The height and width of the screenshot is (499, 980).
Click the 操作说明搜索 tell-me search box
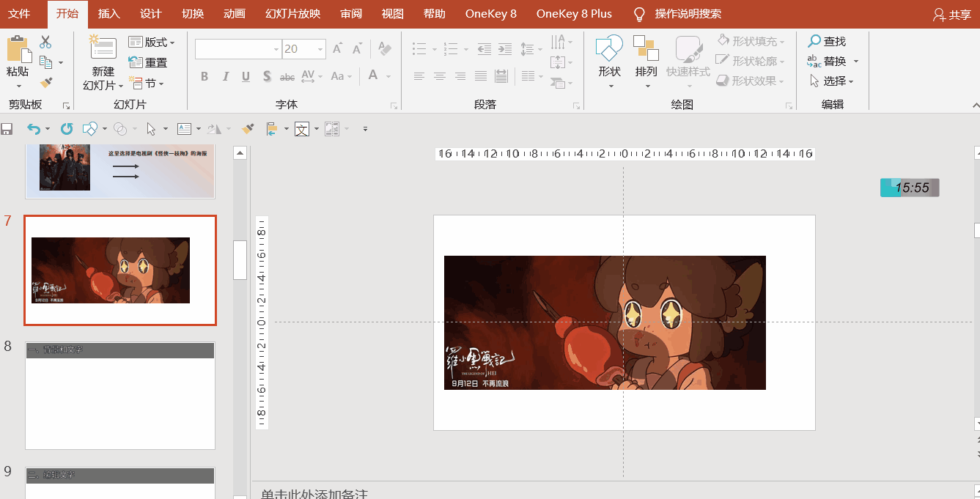(677, 14)
